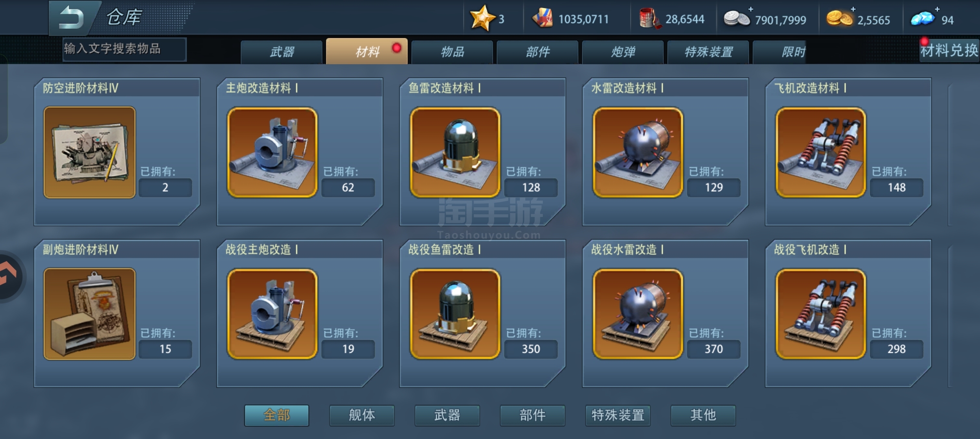The image size is (980, 439).
Task: Select the 水雷改造材料 I mine icon
Action: pyautogui.click(x=638, y=152)
